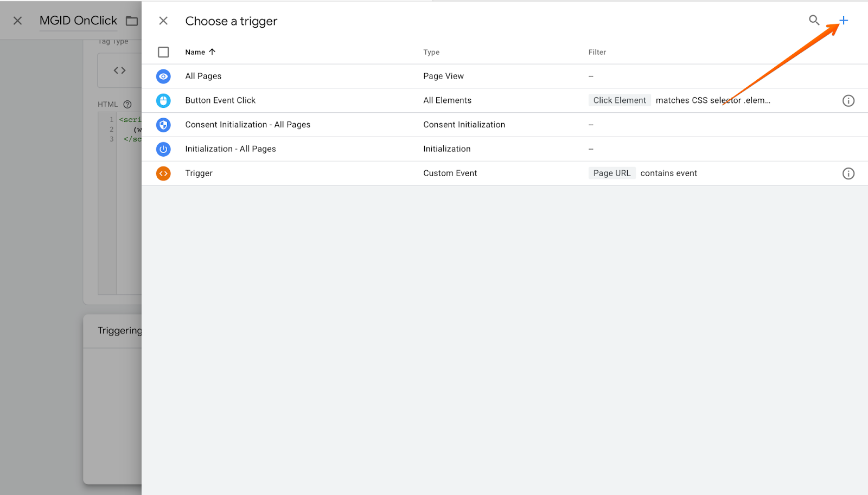The height and width of the screenshot is (495, 868).
Task: Click the Type column header
Action: [431, 52]
